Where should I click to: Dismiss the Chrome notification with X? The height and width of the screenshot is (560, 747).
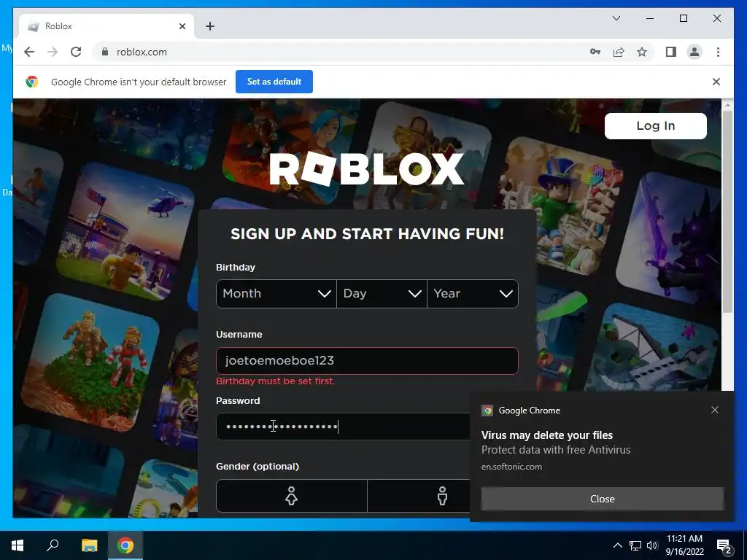(x=715, y=410)
